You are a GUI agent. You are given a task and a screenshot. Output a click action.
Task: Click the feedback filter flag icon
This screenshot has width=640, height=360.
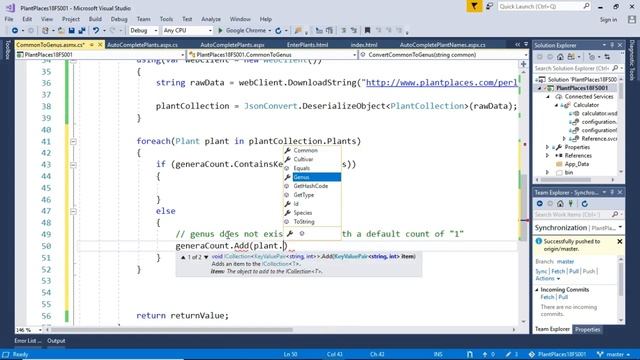click(474, 6)
